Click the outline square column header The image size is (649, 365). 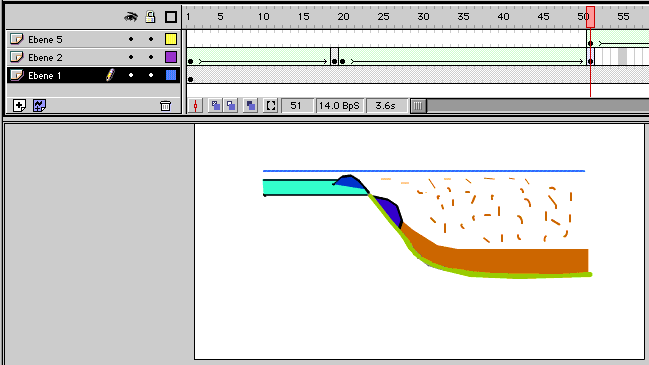pyautogui.click(x=171, y=17)
